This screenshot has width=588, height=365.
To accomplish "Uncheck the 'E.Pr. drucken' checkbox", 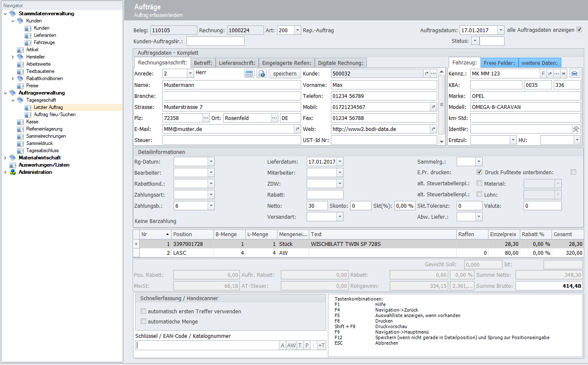I will (x=480, y=172).
